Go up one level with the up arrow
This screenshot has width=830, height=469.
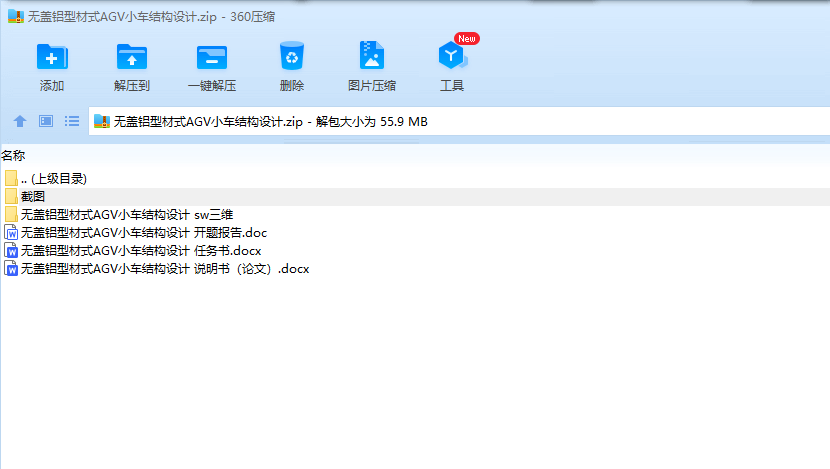click(x=20, y=121)
